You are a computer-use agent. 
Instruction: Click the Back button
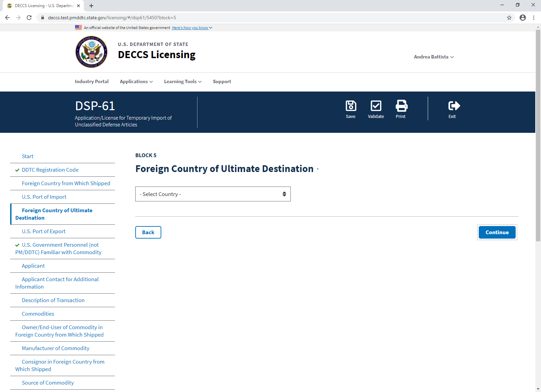(148, 232)
